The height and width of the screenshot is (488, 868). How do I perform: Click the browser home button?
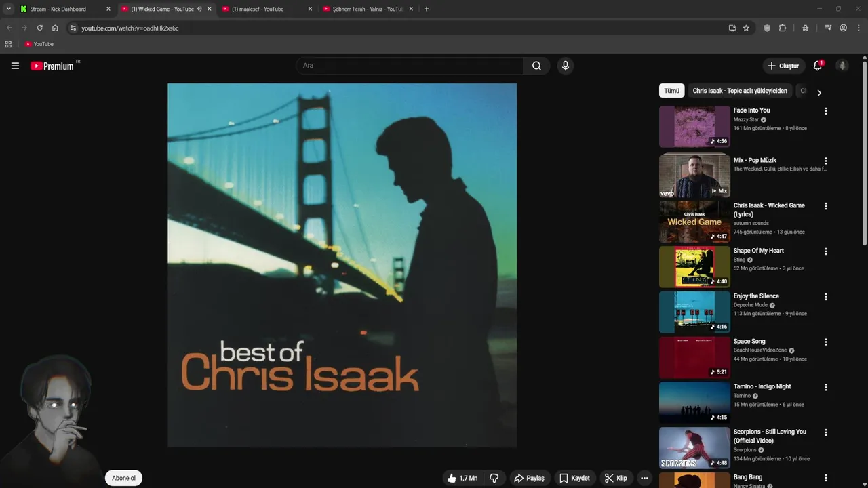(x=55, y=28)
